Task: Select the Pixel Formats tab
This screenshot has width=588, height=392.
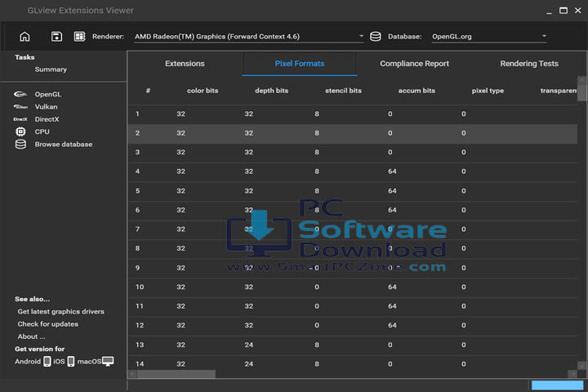Action: coord(300,64)
